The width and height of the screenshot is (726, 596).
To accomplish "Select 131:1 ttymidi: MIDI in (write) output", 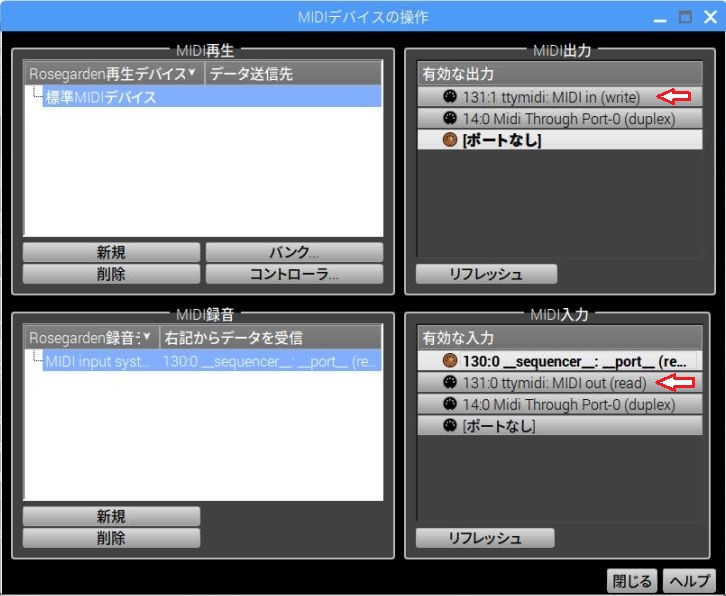I will pos(559,97).
